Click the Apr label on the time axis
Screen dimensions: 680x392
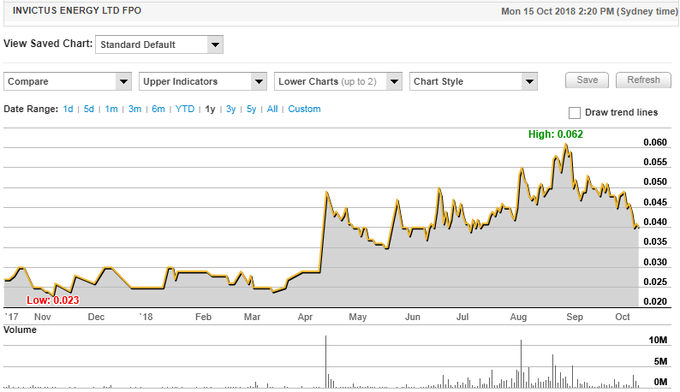tap(305, 317)
